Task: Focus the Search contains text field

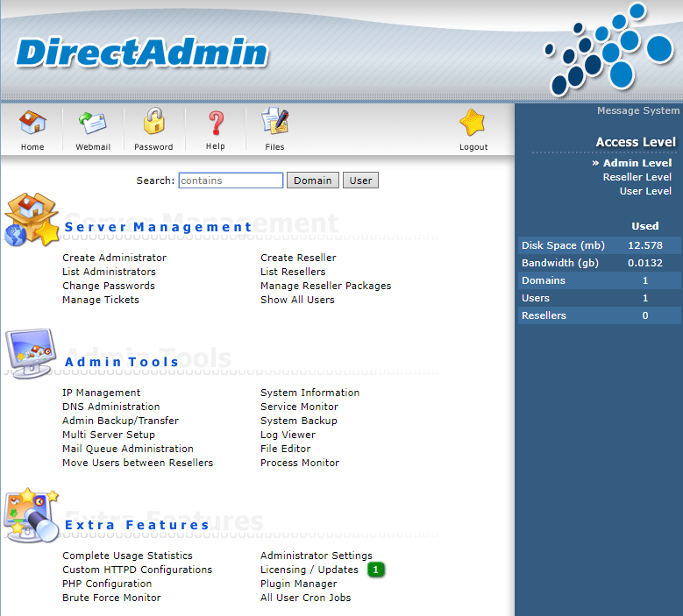Action: [x=231, y=181]
